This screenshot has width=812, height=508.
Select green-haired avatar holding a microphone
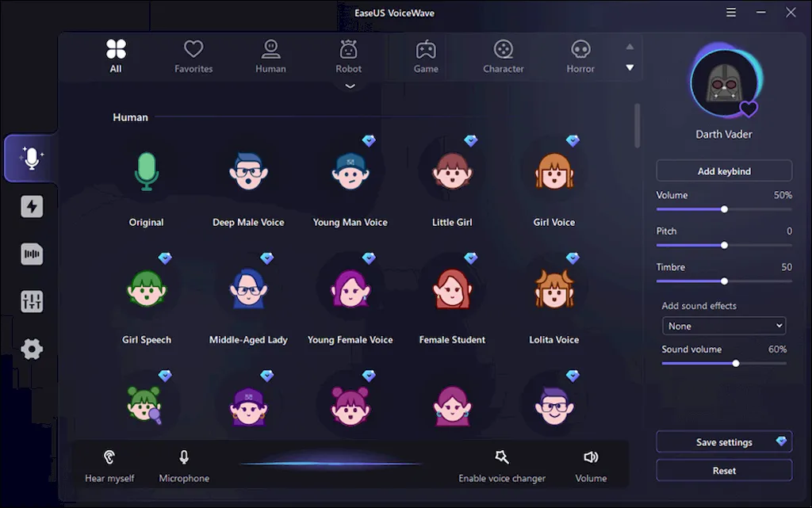coord(145,406)
